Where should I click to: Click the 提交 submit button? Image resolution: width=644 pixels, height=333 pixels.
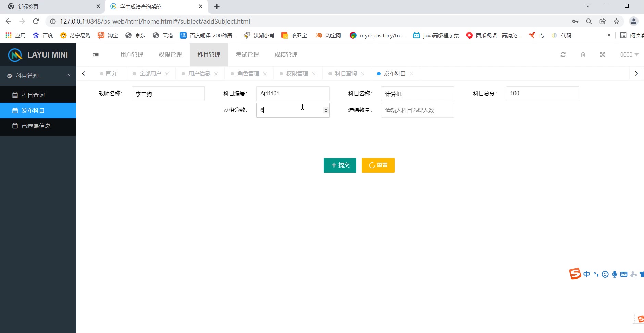[x=340, y=165]
